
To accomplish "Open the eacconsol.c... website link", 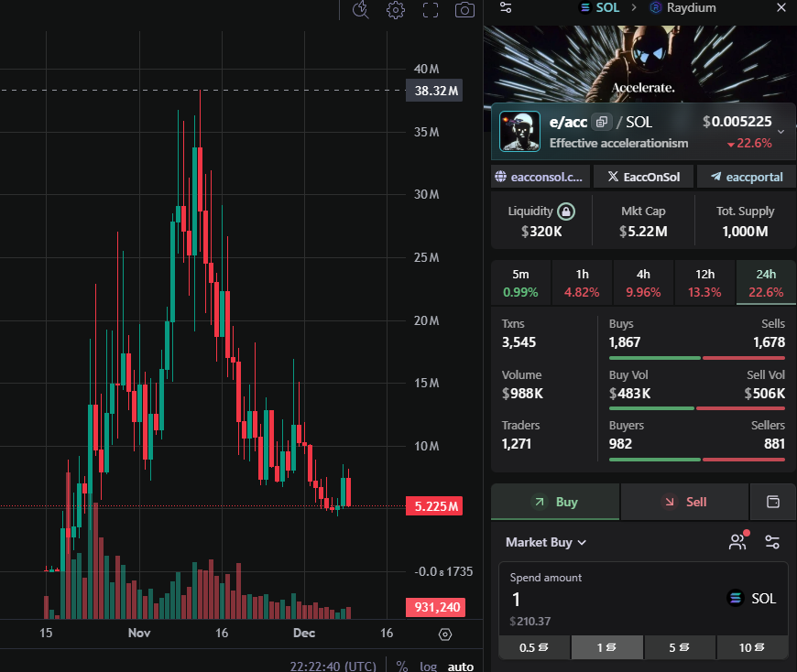I will pyautogui.click(x=540, y=177).
